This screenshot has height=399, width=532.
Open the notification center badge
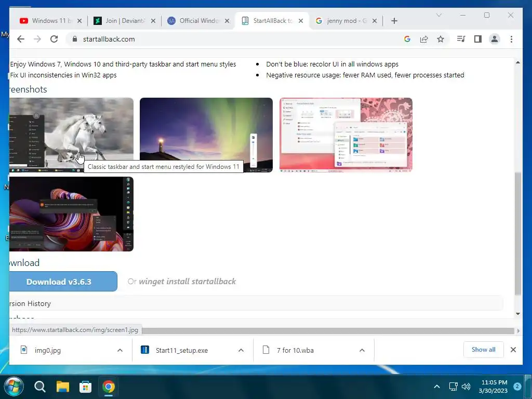coord(517,387)
